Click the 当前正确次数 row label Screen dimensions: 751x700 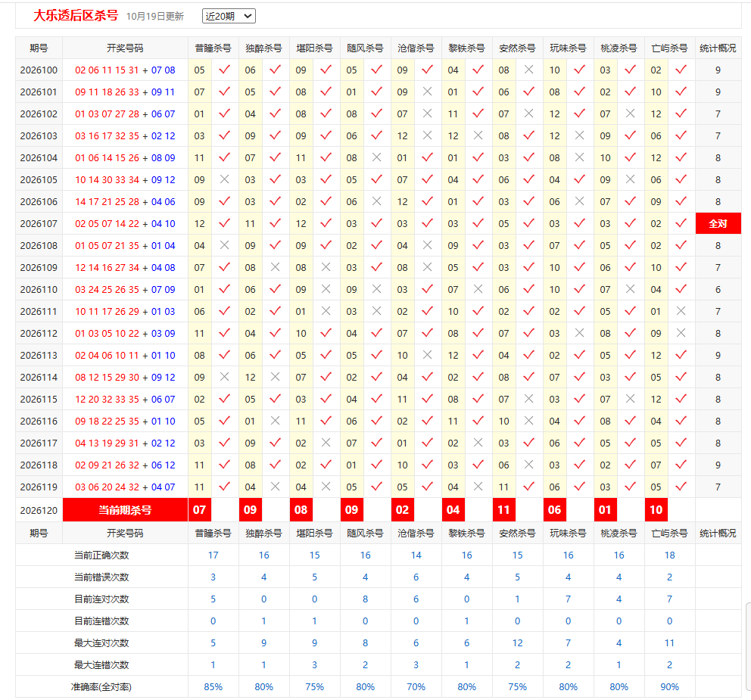(101, 555)
